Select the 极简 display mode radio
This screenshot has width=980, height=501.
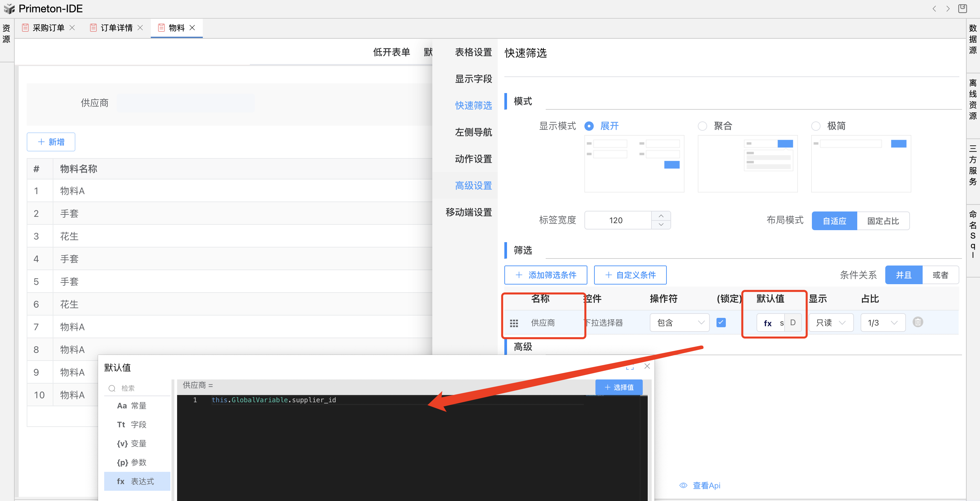point(816,126)
